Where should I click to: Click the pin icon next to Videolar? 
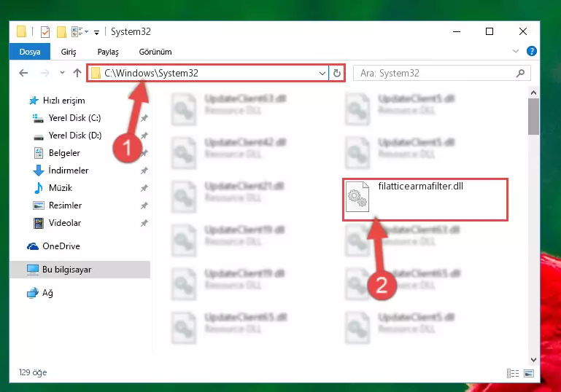(x=144, y=223)
